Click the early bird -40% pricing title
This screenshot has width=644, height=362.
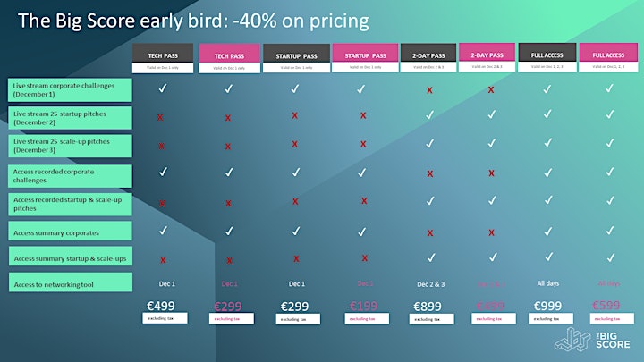point(193,21)
